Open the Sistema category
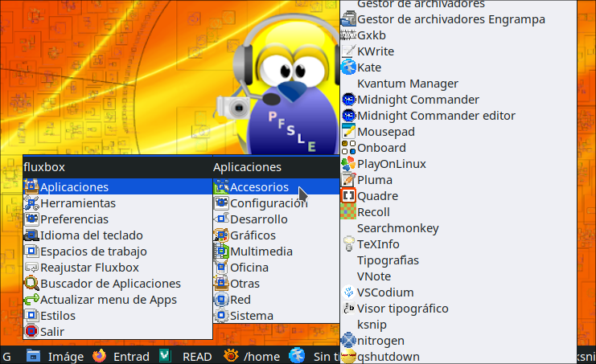 point(277,316)
